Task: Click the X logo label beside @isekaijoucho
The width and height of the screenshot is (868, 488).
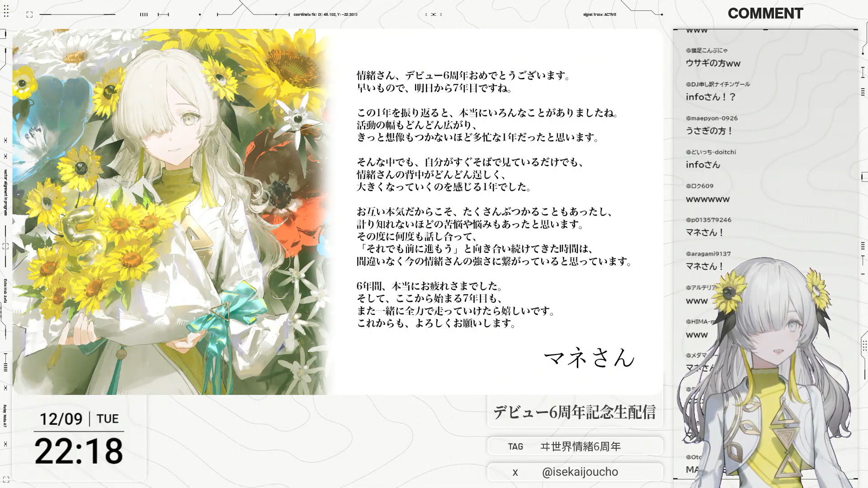Action: 515,472
